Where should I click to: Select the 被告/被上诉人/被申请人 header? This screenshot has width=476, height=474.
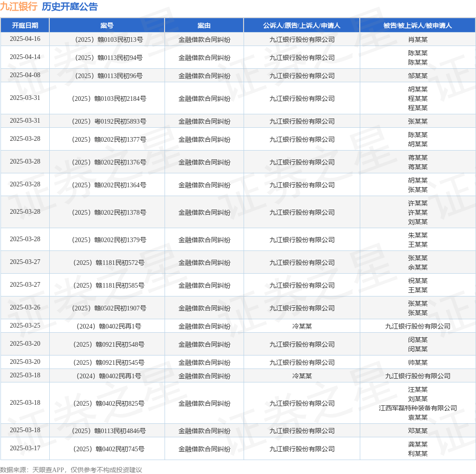pos(417,26)
